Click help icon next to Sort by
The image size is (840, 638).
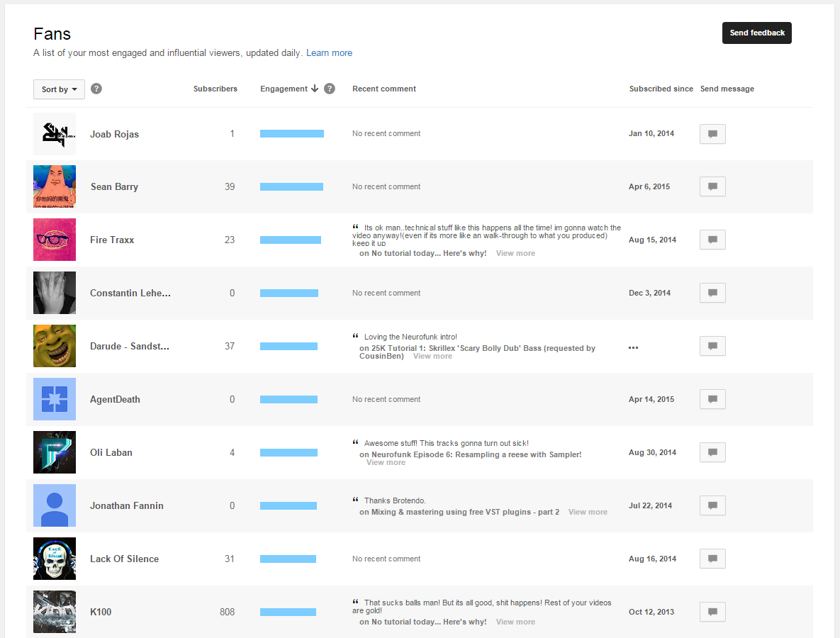(96, 89)
